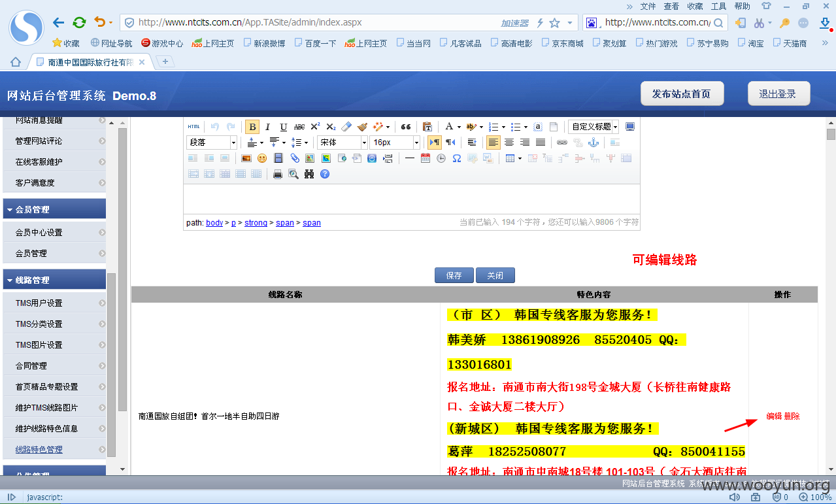Open the browser 文件 menu

648,6
